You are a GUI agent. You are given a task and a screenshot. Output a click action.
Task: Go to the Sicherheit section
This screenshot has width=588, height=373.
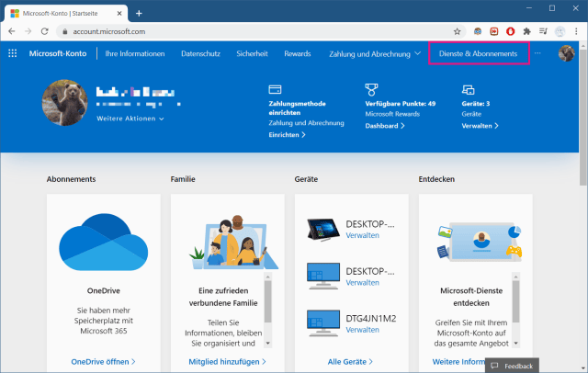pyautogui.click(x=252, y=53)
